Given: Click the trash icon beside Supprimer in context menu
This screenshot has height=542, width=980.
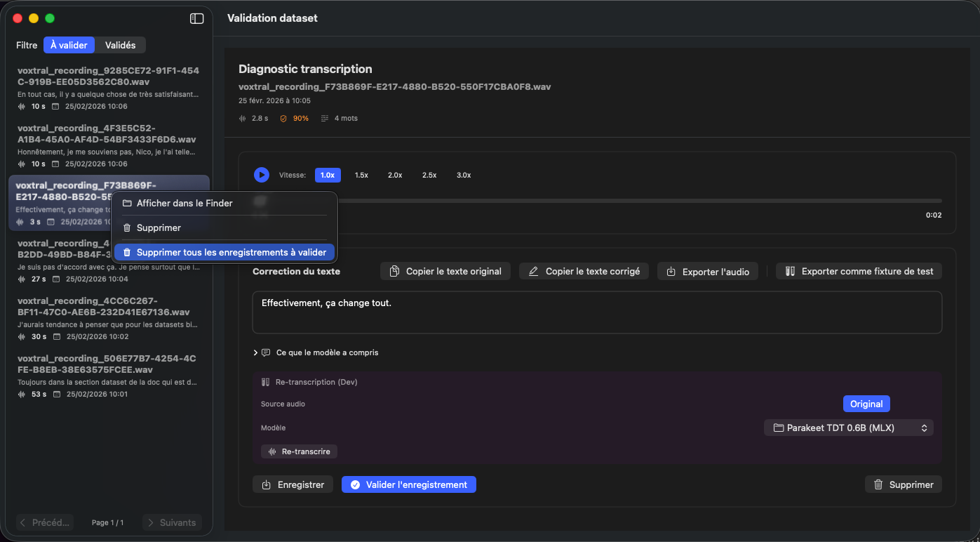Looking at the screenshot, I should coord(127,227).
